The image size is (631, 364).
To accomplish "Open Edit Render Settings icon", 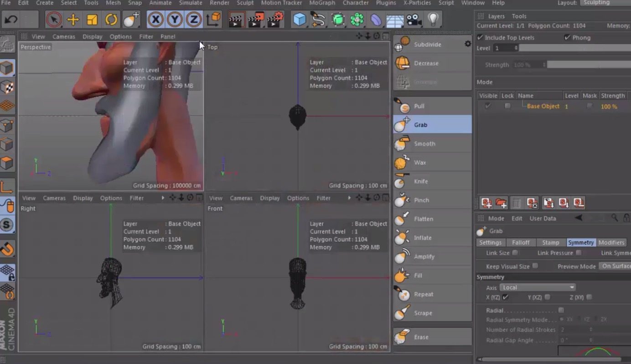I will [275, 20].
